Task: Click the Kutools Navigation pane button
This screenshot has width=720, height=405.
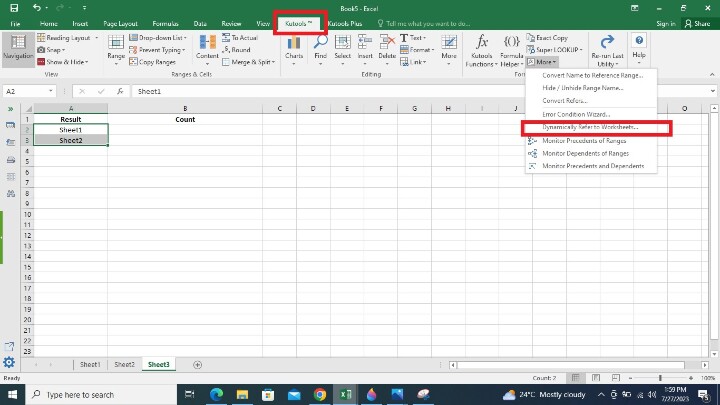Action: (18, 48)
